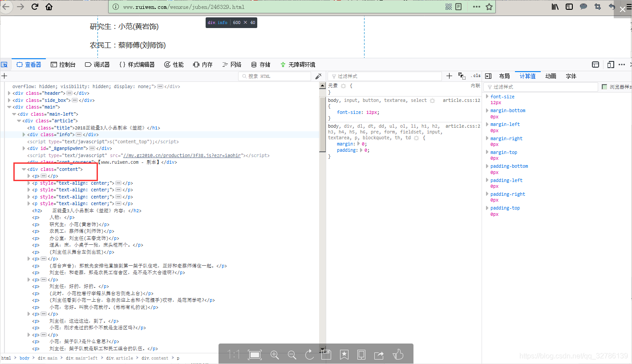Enable browser styles checkbox in computed panel
Image resolution: width=632 pixels, height=364 pixels.
coord(604,87)
